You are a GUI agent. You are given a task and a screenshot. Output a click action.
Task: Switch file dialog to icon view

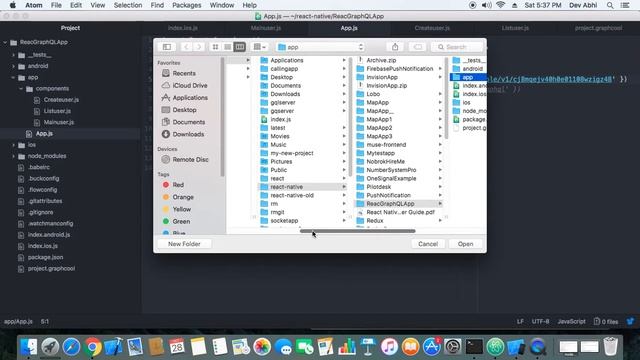(x=215, y=47)
